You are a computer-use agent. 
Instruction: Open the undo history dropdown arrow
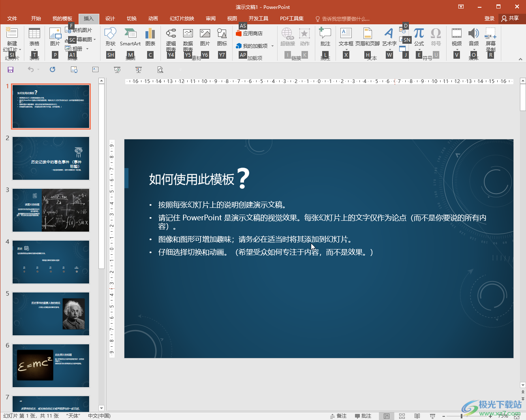click(x=38, y=70)
